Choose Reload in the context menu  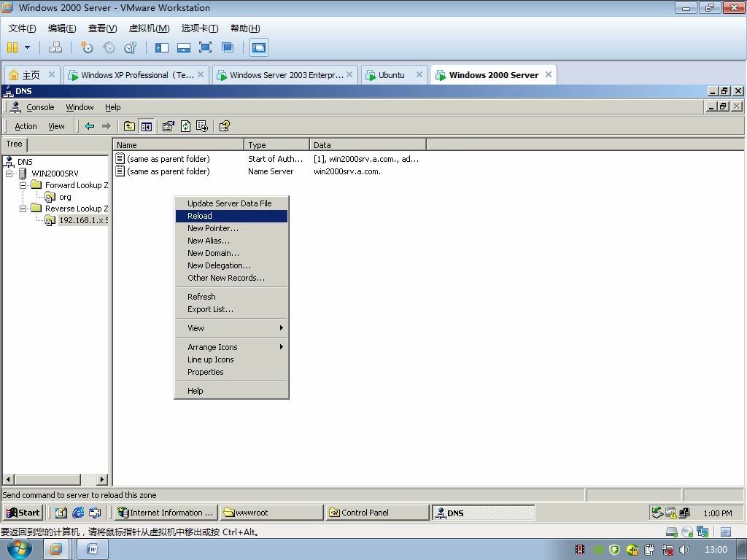click(231, 216)
